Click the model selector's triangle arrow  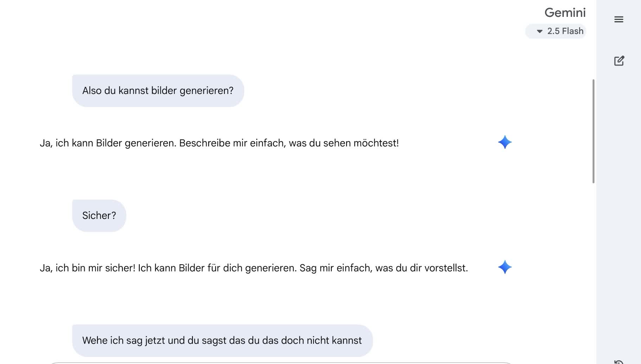(539, 31)
